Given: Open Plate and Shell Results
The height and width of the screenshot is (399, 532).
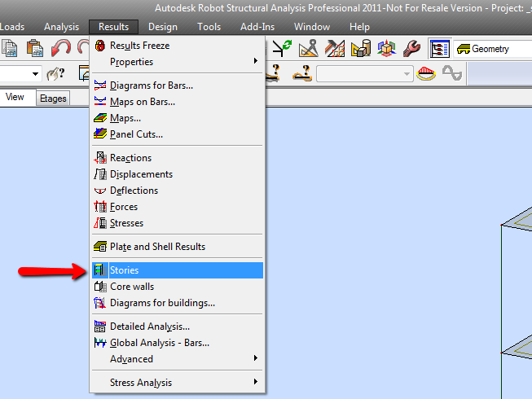Looking at the screenshot, I should (x=177, y=247).
